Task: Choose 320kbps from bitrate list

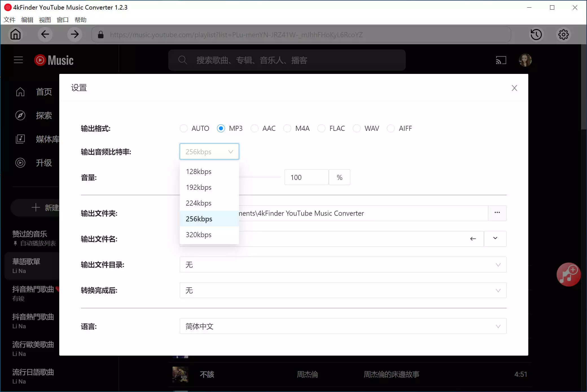Action: click(x=209, y=235)
